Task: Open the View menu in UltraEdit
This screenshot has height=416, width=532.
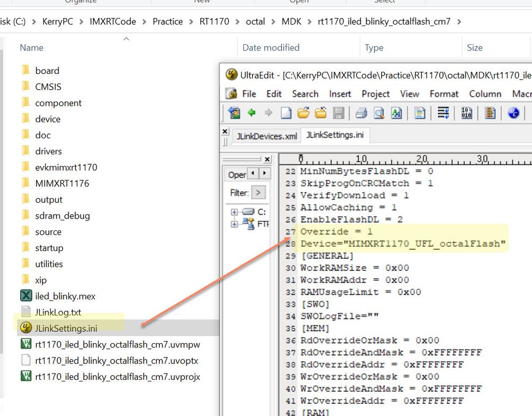Action: (410, 94)
